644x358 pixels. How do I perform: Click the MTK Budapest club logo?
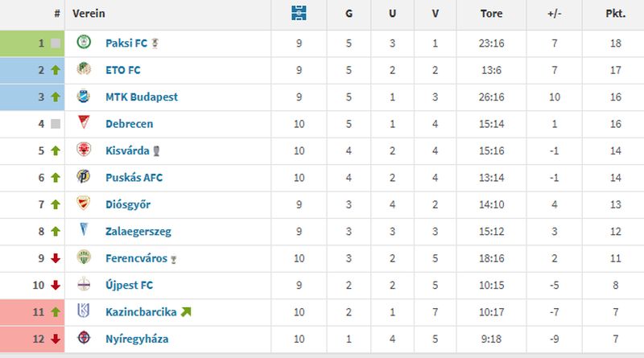[82, 97]
